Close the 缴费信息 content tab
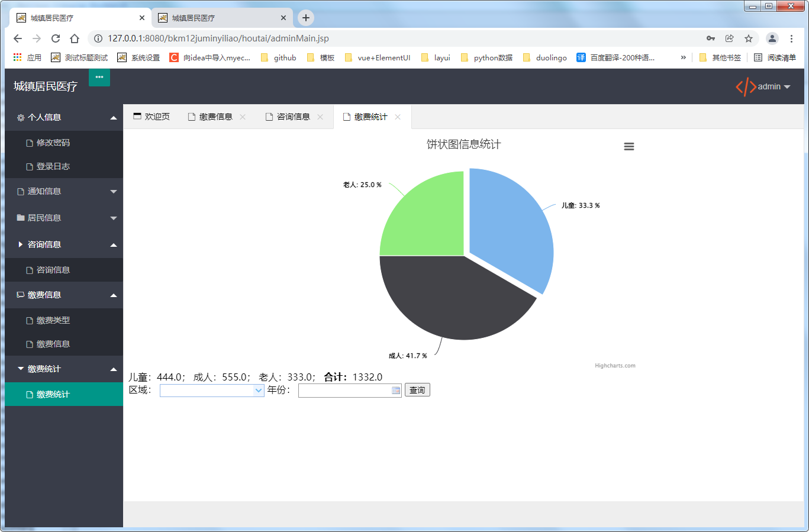 [x=243, y=117]
